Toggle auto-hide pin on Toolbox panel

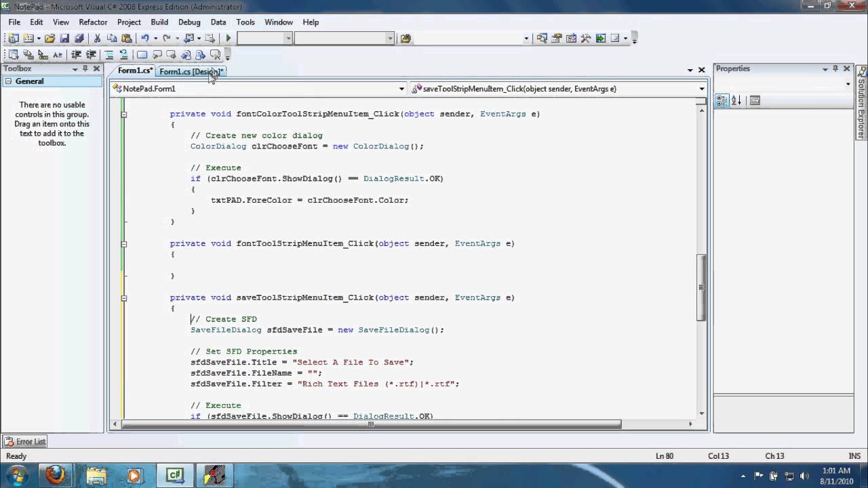pyautogui.click(x=85, y=68)
